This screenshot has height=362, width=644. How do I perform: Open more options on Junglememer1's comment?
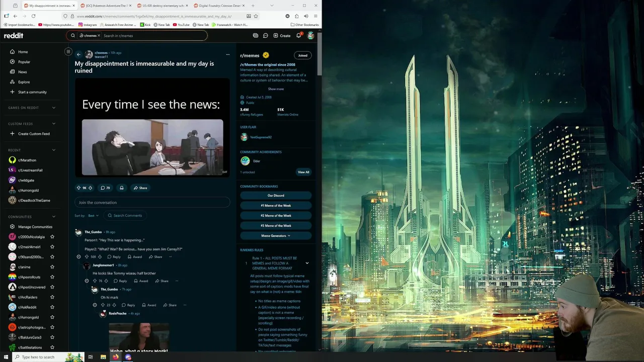point(177,281)
